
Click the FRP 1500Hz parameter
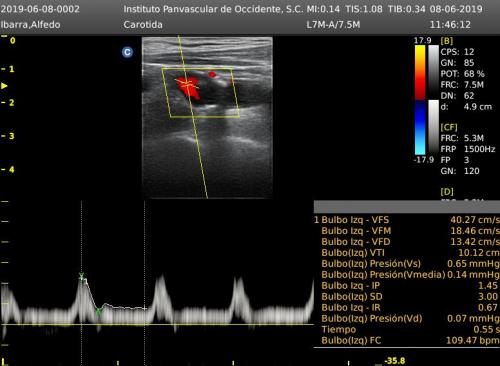click(x=468, y=149)
